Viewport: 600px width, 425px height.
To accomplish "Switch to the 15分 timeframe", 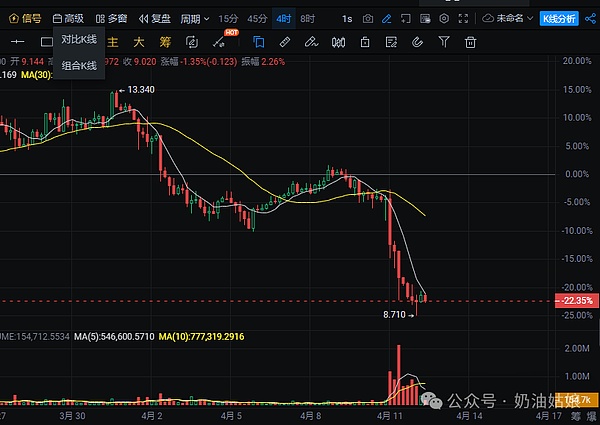I will click(228, 19).
